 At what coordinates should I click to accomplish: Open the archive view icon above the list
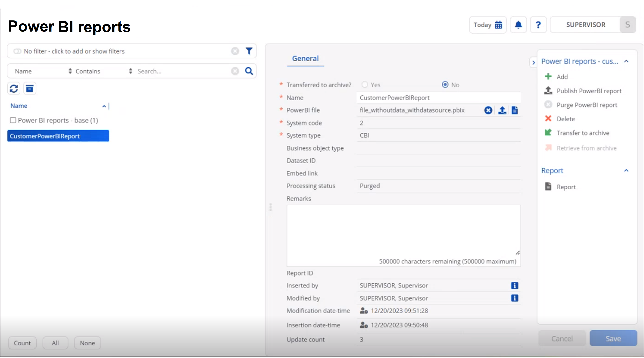[x=30, y=88]
